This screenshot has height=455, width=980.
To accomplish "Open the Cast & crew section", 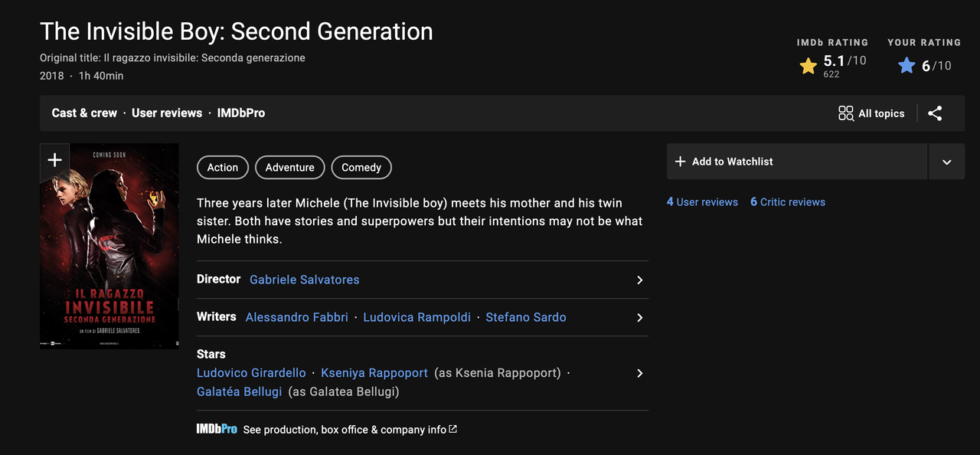I will point(84,113).
